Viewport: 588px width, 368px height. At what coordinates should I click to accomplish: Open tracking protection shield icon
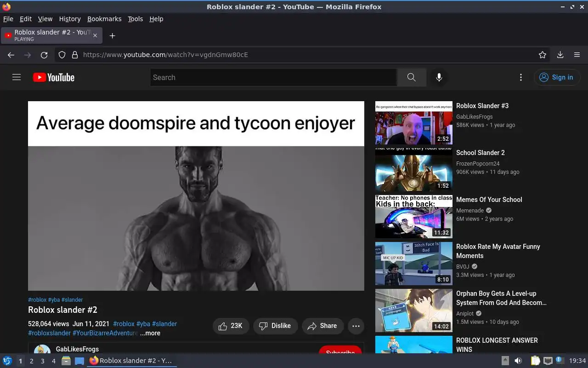click(62, 55)
